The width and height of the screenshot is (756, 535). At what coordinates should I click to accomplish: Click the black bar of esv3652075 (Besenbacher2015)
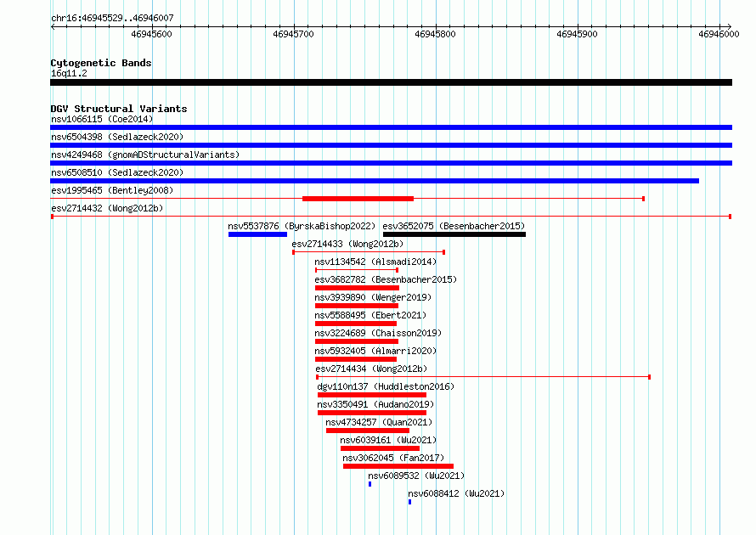(454, 234)
